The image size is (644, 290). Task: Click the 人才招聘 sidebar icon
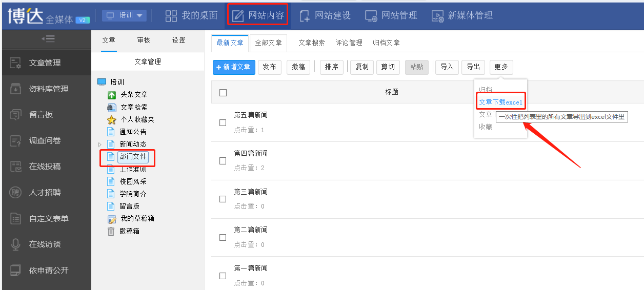click(16, 193)
